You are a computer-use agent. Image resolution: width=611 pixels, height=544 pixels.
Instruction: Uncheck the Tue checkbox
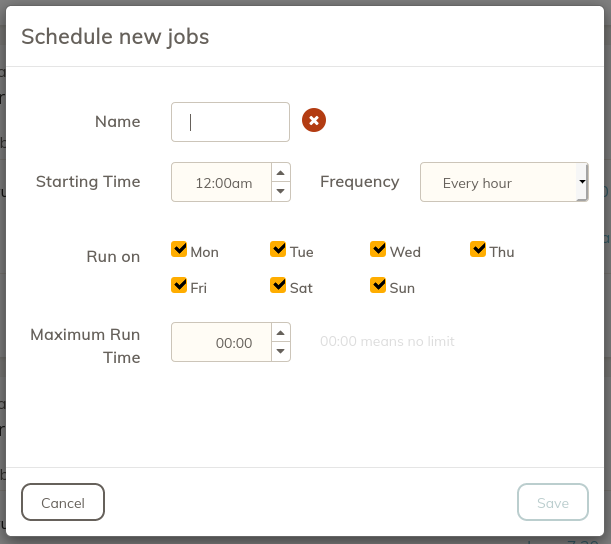(278, 249)
